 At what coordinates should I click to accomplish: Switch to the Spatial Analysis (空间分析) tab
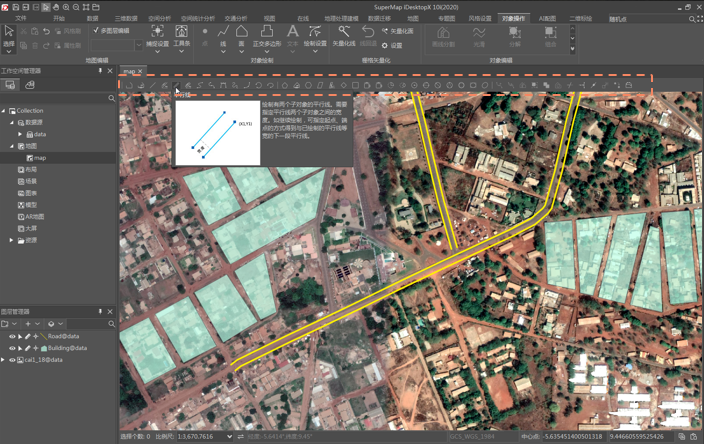click(159, 18)
